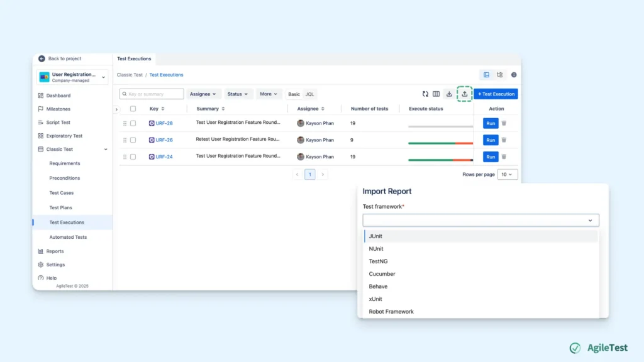Switch to tree structure view icon
This screenshot has width=644, height=362.
coord(500,75)
